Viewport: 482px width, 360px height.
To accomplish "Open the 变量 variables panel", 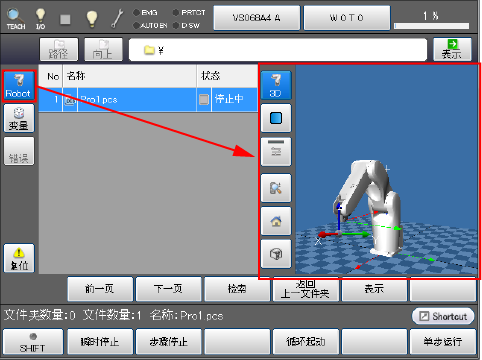I will 19,118.
